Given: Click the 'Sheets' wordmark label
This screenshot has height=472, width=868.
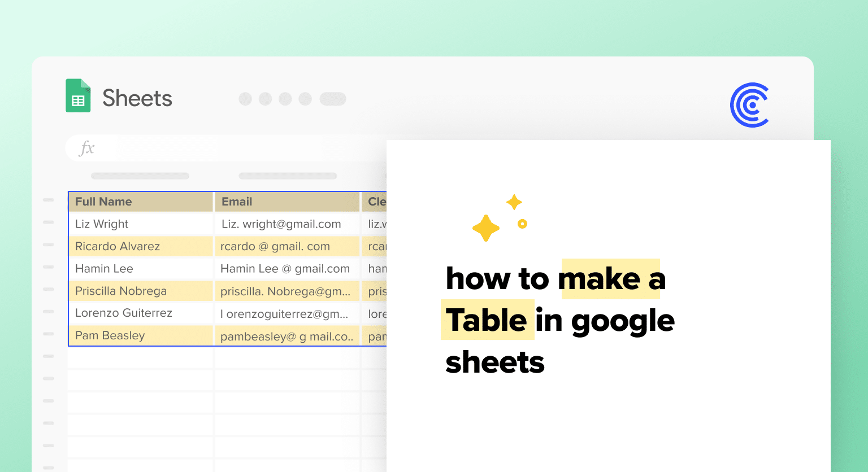Looking at the screenshot, I should tap(136, 97).
